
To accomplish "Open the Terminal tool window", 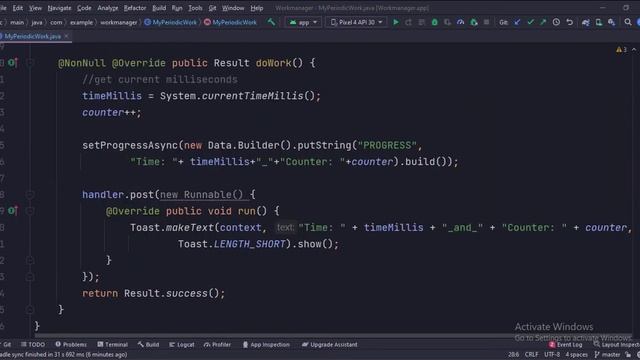I will (x=113, y=344).
